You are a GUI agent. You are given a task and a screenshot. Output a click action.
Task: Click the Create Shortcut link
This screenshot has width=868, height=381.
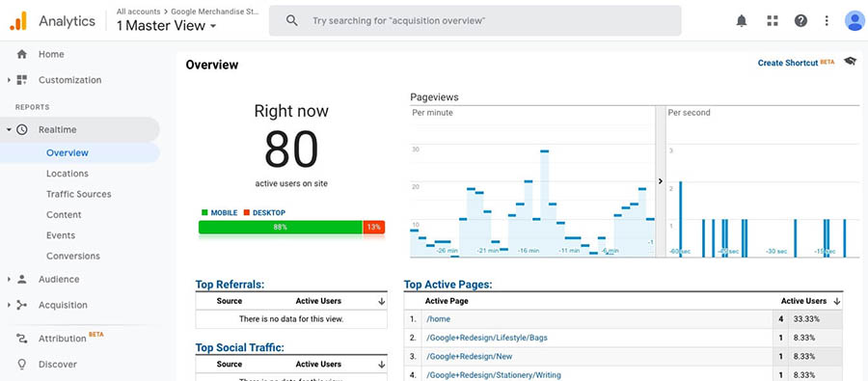coord(788,63)
